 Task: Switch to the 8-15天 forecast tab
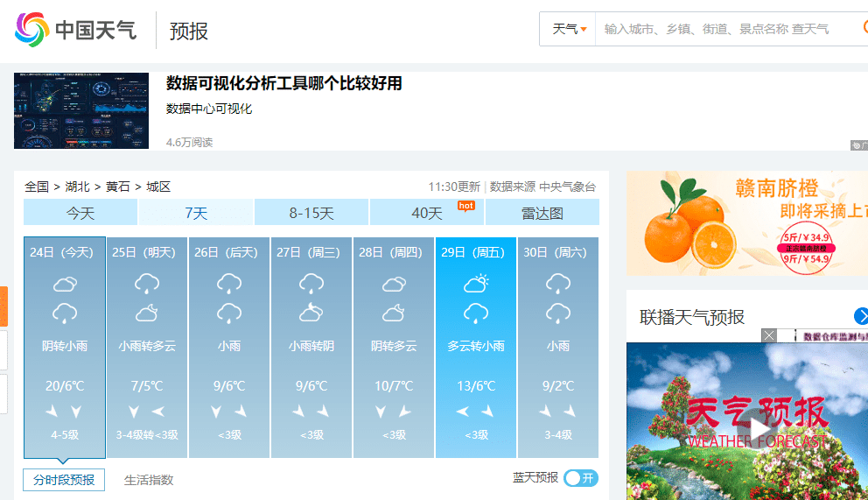pyautogui.click(x=311, y=213)
